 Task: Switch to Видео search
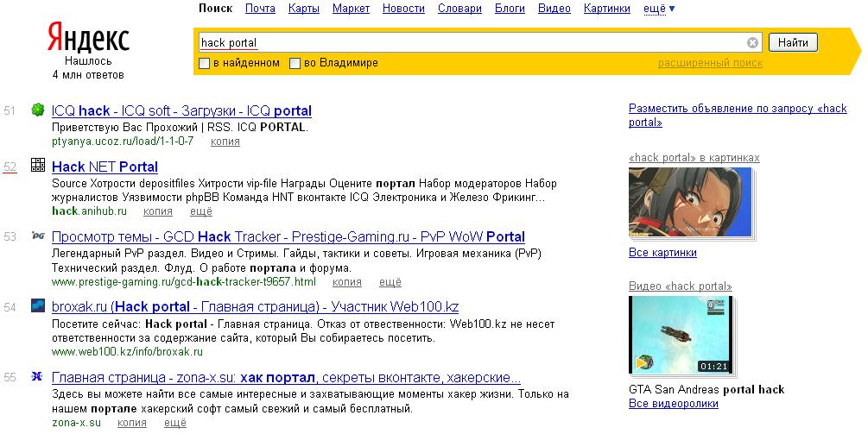click(x=554, y=9)
